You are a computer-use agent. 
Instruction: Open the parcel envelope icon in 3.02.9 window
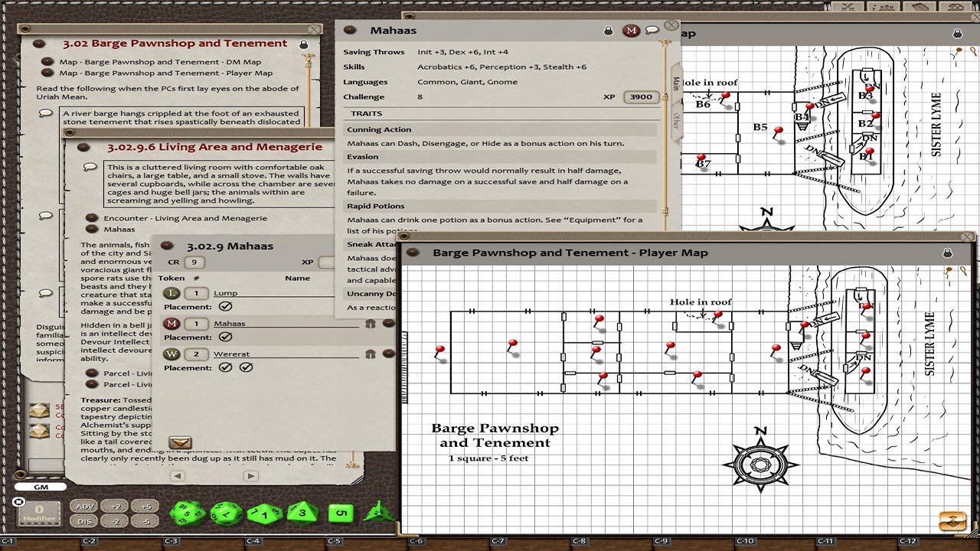pyautogui.click(x=179, y=441)
